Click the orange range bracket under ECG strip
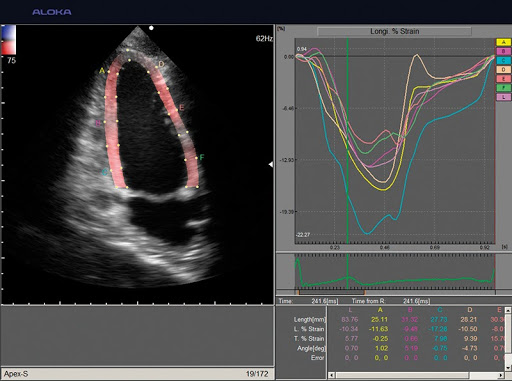Screen dimensions: 512x381 pyautogui.click(x=332, y=292)
